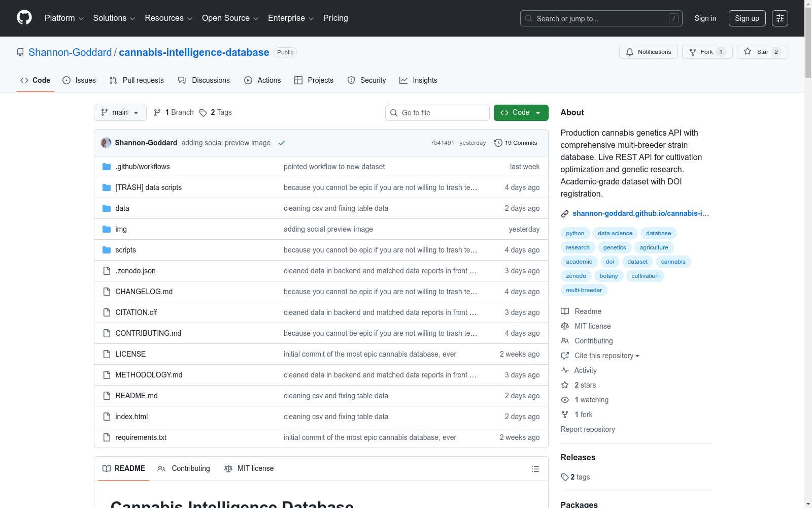This screenshot has height=508, width=812.
Task: Click the folder icon for data
Action: pyautogui.click(x=107, y=208)
